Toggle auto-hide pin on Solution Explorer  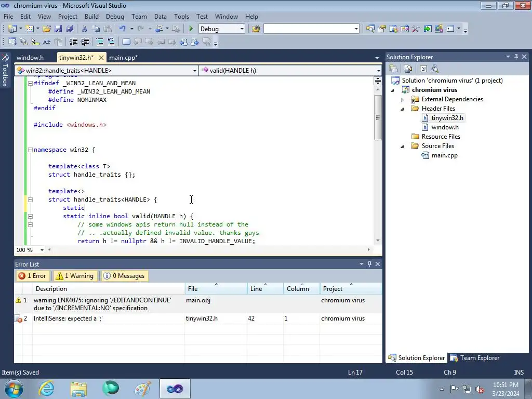[x=516, y=57]
